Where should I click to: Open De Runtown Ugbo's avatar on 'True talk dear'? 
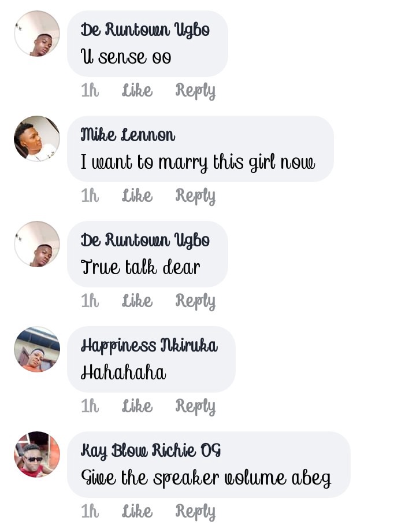[37, 244]
